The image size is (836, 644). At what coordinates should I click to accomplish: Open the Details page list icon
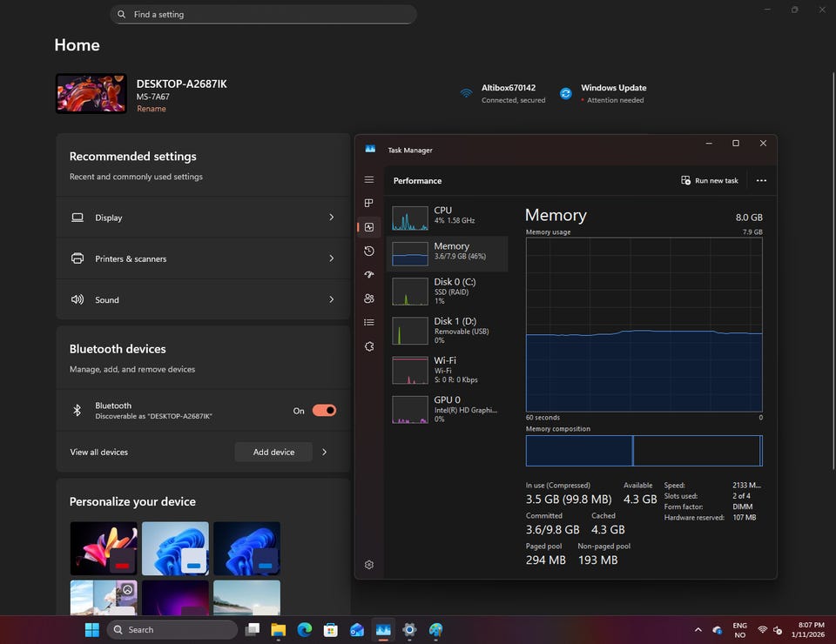coord(369,322)
